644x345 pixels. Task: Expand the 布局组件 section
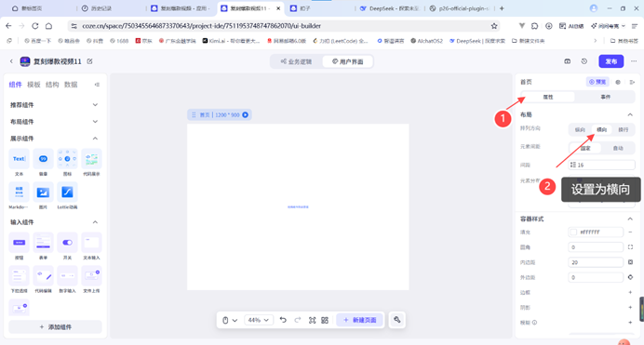click(95, 122)
